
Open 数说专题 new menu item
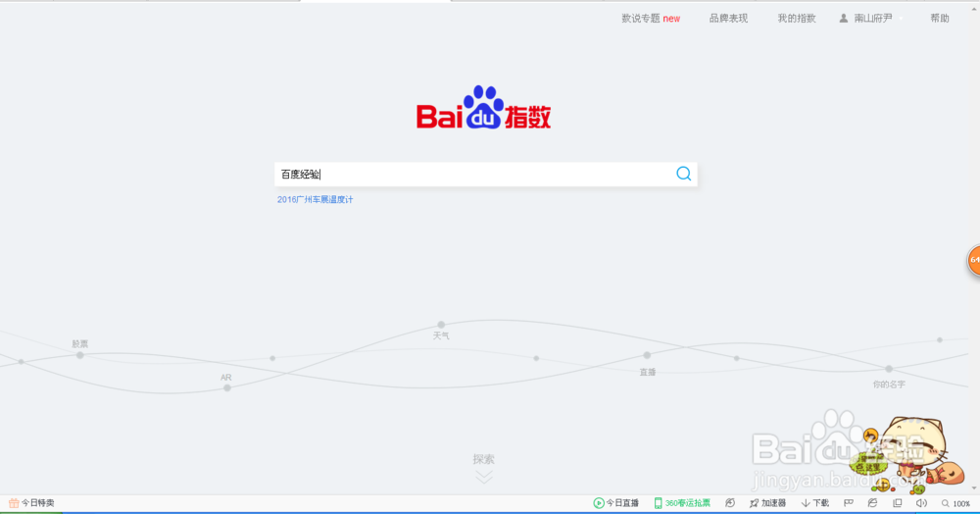(x=651, y=18)
